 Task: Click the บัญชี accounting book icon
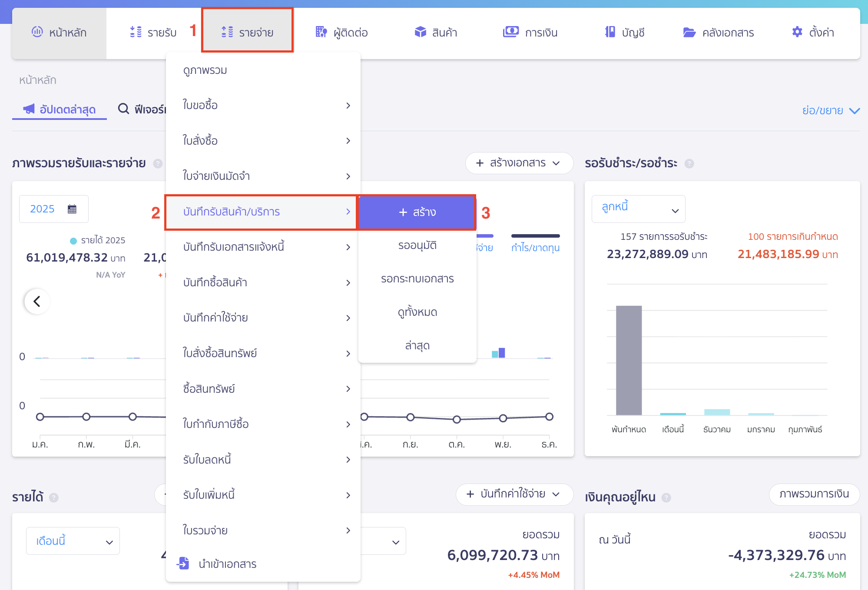(x=610, y=32)
